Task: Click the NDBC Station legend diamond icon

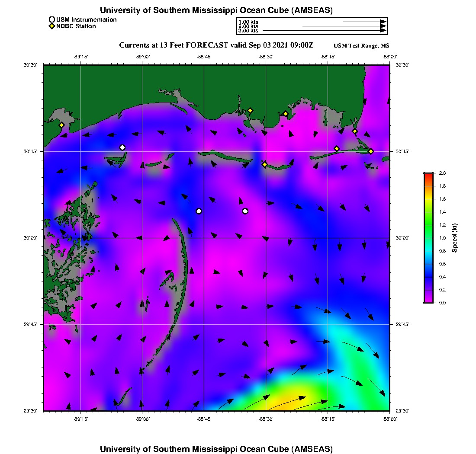Action: (x=52, y=26)
